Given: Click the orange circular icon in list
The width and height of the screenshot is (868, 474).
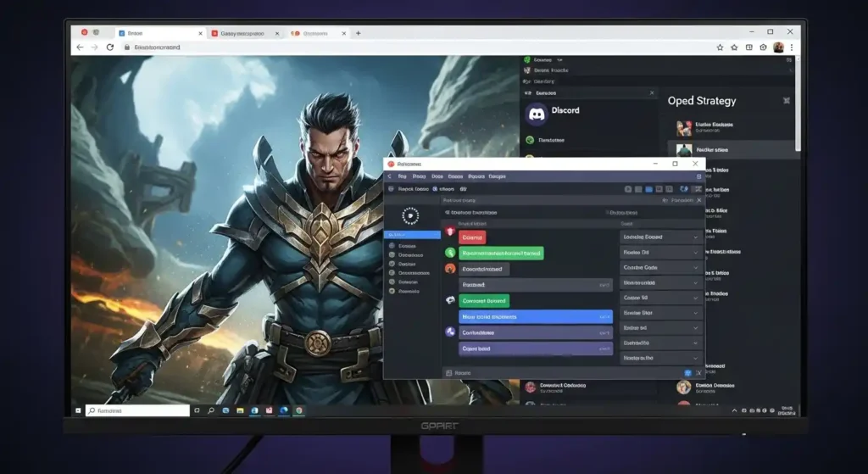Looking at the screenshot, I should (x=450, y=269).
